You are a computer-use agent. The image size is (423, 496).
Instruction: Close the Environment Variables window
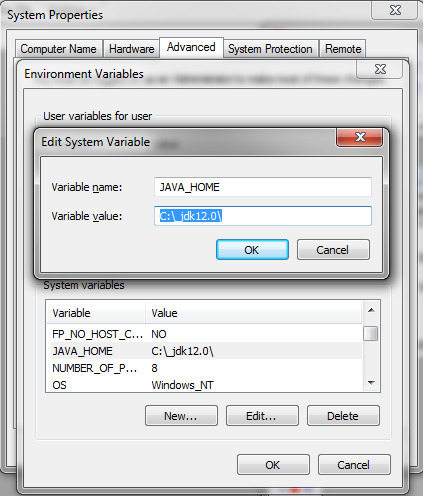(380, 69)
